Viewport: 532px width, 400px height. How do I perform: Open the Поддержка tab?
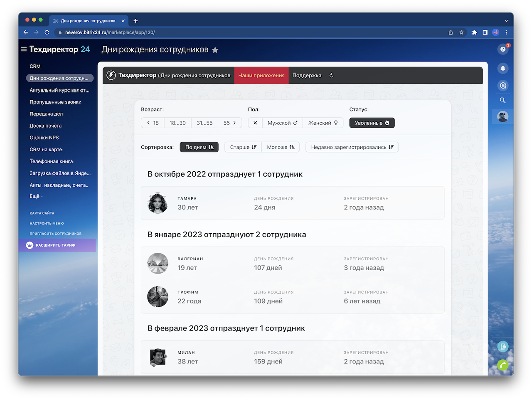307,76
